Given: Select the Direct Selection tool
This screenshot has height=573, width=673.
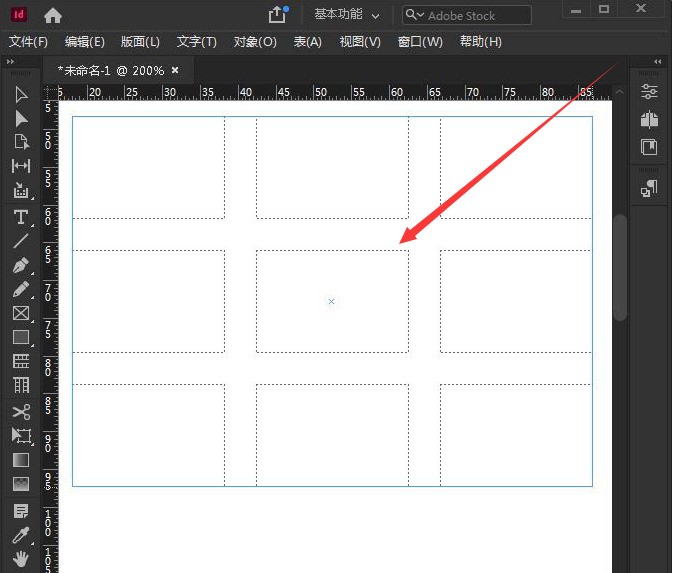Looking at the screenshot, I should pyautogui.click(x=21, y=118).
